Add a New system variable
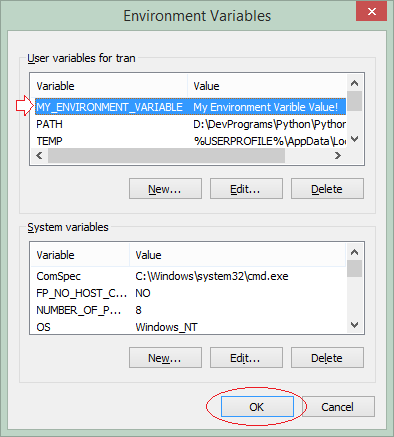This screenshot has height=437, width=394. pos(165,358)
